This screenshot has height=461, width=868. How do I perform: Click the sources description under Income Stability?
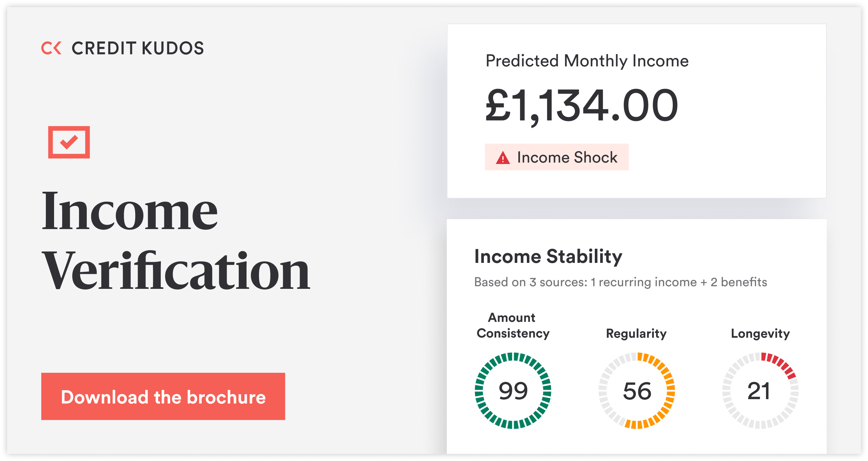(621, 282)
